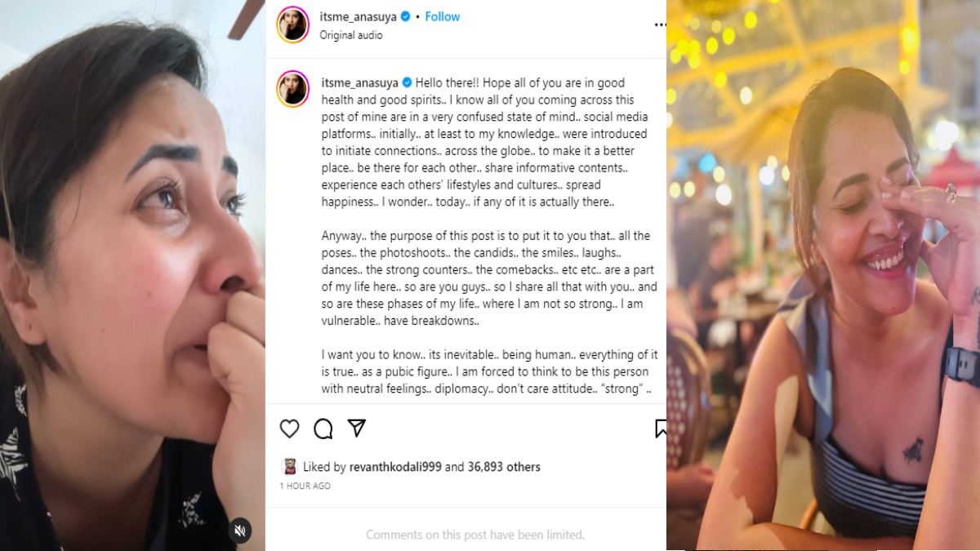Follow the itsme_anasuya account
This screenshot has width=980, height=551.
click(442, 17)
